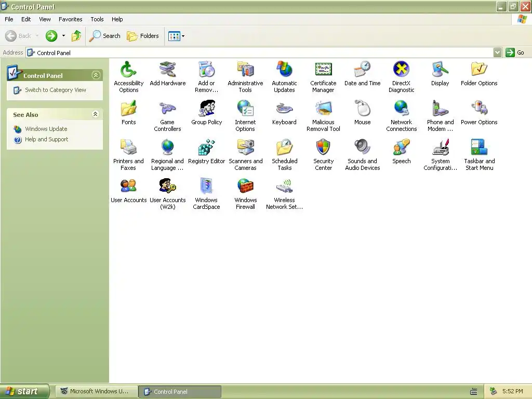This screenshot has height=399, width=532.
Task: Open the Views button dropdown
Action: click(x=183, y=36)
